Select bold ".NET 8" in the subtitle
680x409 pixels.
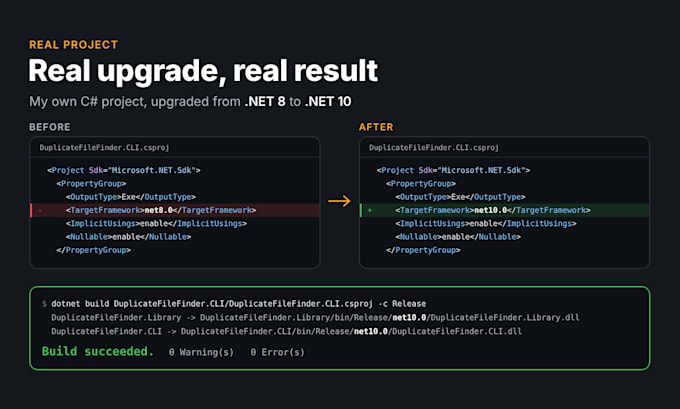click(265, 101)
